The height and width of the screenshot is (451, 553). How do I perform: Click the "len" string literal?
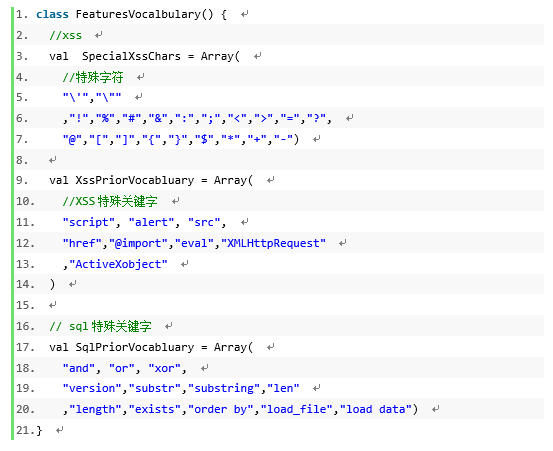[283, 388]
